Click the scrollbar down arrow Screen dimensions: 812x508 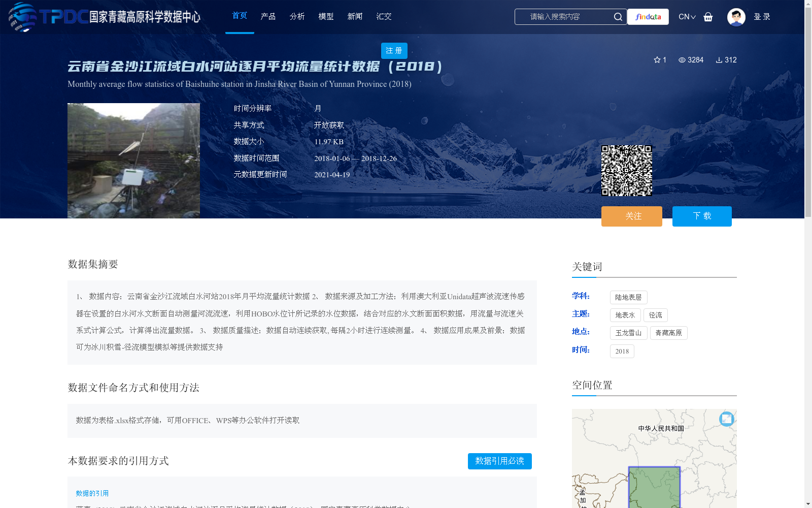808,504
